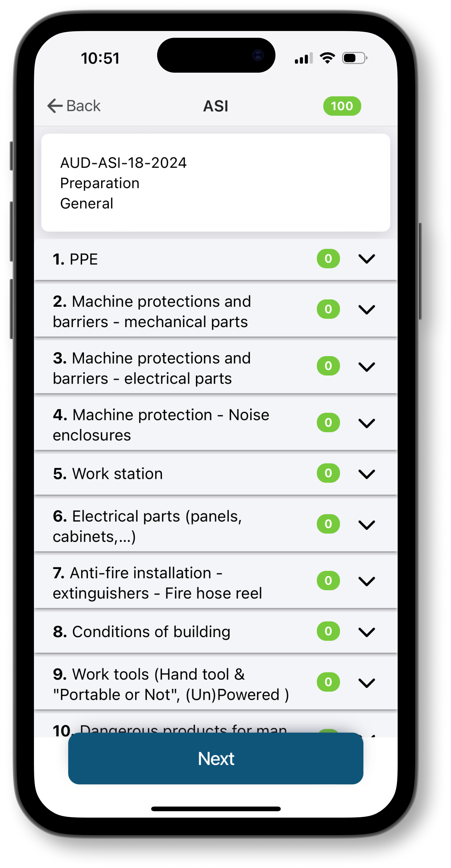This screenshot has height=868, width=451.
Task: Go back using the Back label
Action: click(83, 106)
